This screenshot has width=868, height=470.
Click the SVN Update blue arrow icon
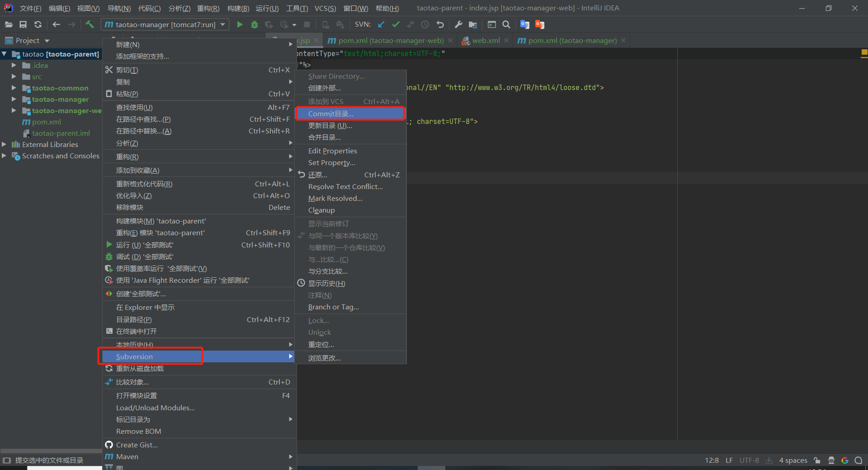coord(381,24)
